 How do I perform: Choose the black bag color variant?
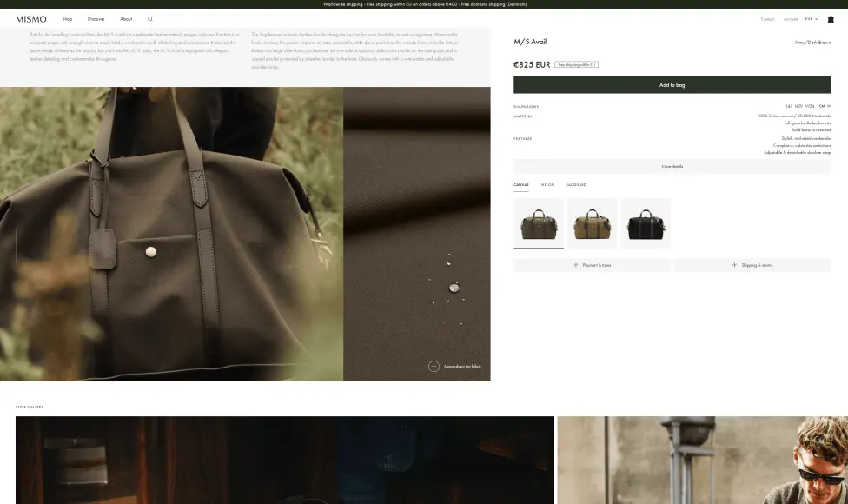click(x=646, y=223)
